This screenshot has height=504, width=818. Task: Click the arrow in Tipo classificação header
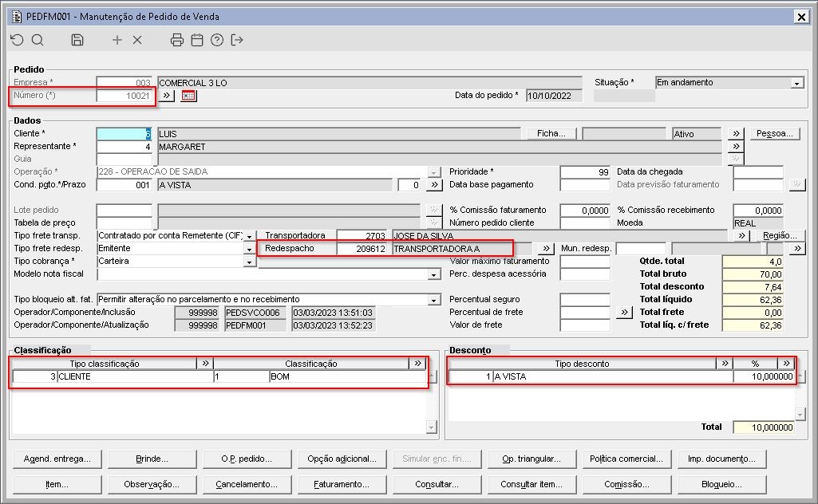point(205,364)
